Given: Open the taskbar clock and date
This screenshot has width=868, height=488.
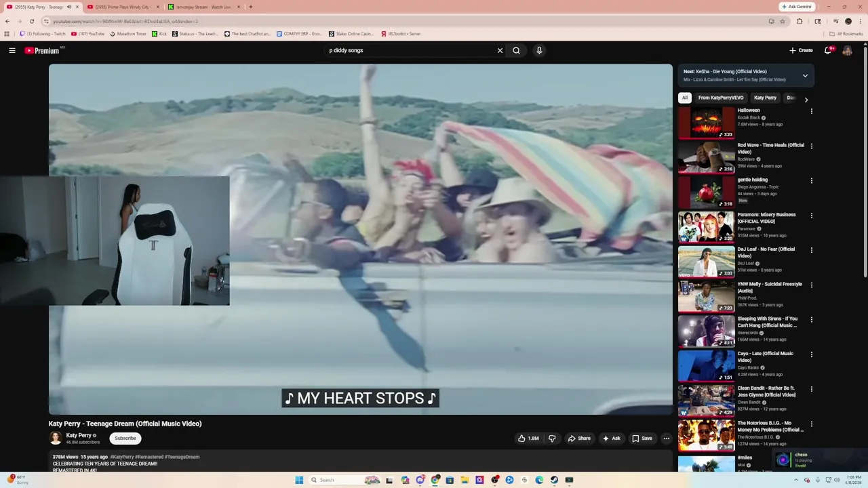Looking at the screenshot, I should click(x=854, y=480).
